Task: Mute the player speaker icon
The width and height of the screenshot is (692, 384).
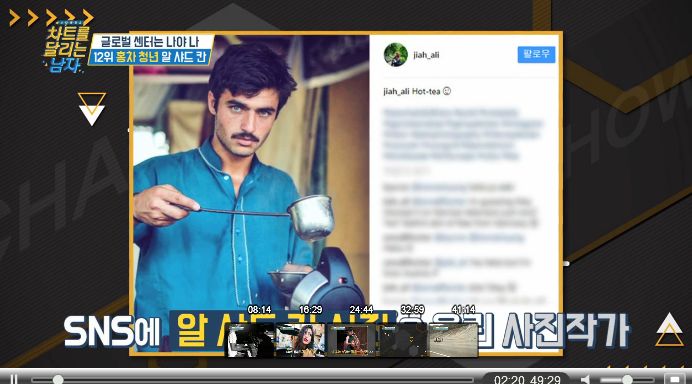Action: (586, 380)
